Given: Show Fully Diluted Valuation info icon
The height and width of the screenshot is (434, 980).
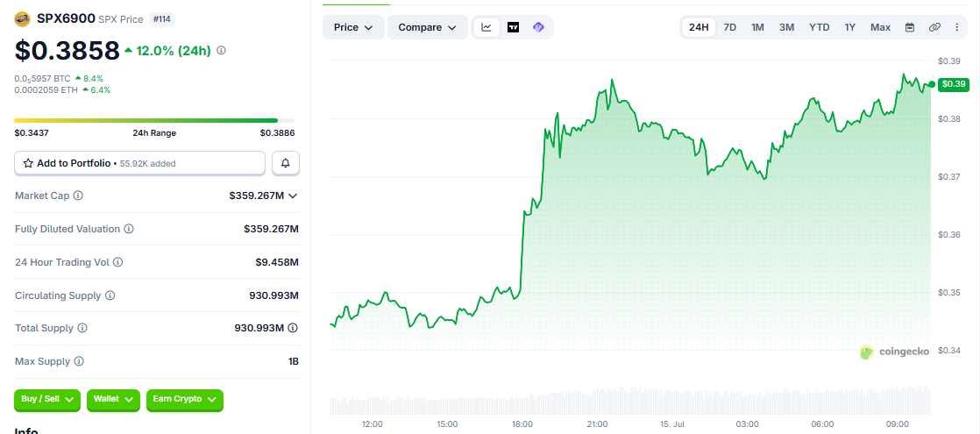Looking at the screenshot, I should coord(129,229).
